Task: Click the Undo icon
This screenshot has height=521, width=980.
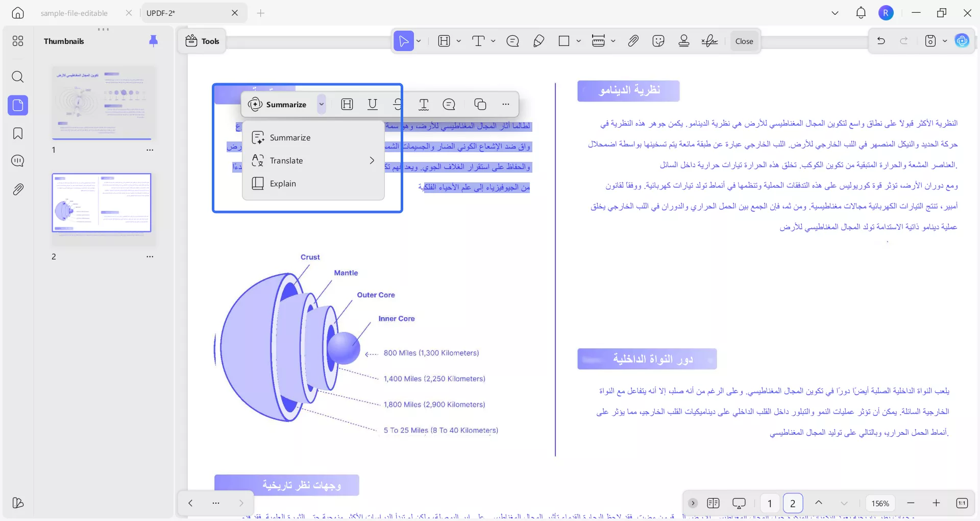Action: tap(881, 41)
